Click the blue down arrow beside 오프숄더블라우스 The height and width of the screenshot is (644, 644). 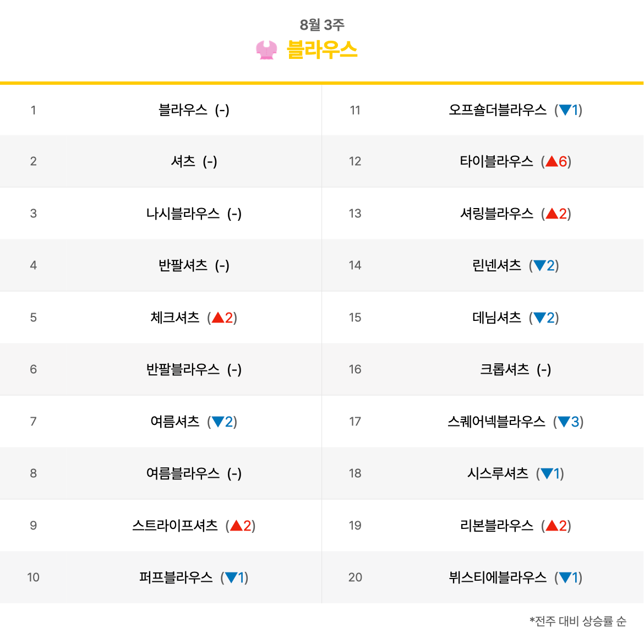pyautogui.click(x=565, y=110)
